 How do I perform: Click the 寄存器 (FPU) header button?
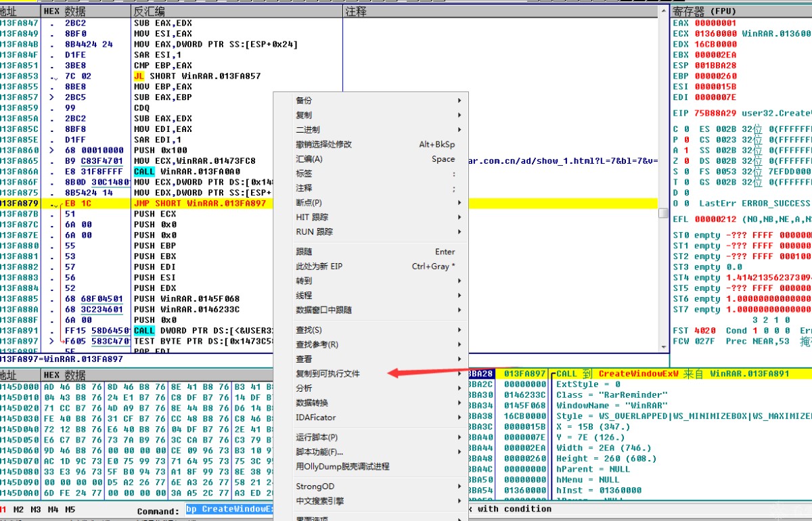pyautogui.click(x=741, y=12)
